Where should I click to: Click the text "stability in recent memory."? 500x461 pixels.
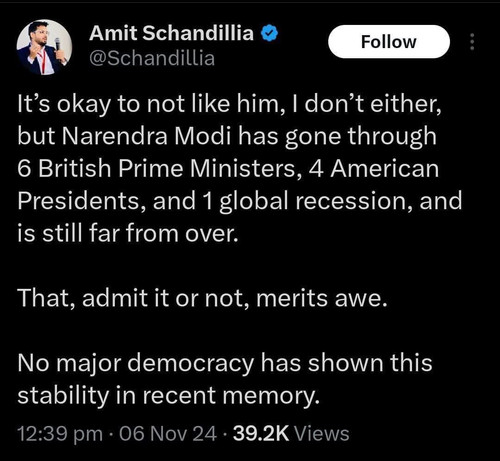click(169, 395)
